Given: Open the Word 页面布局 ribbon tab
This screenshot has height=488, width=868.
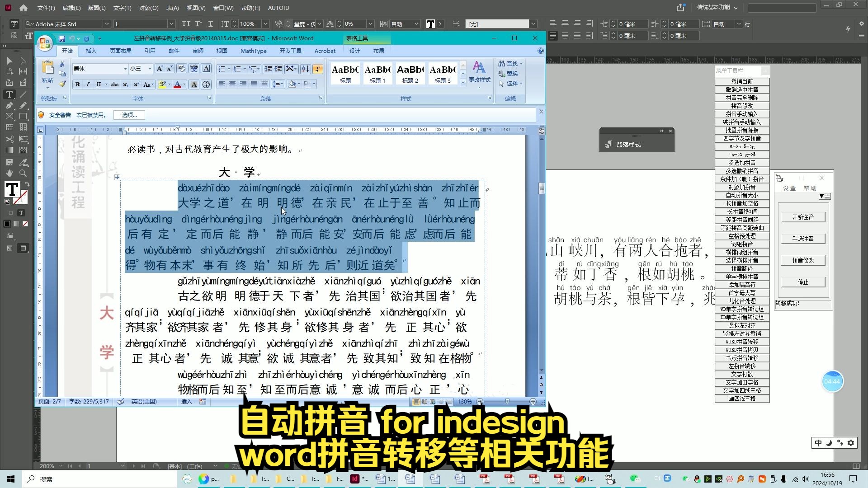Looking at the screenshot, I should [120, 51].
